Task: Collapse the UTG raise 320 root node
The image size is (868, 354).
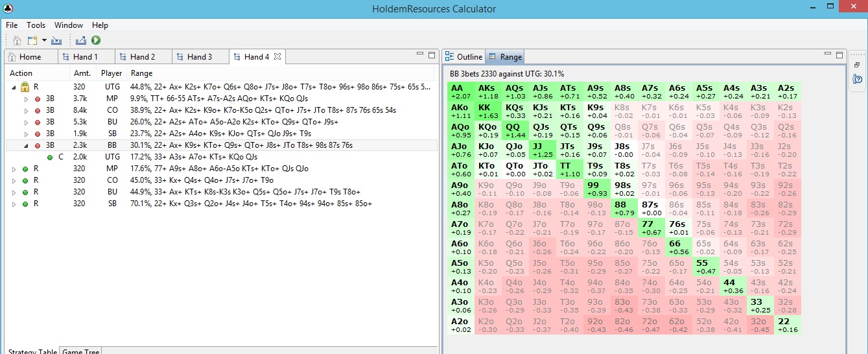Action: (14, 87)
